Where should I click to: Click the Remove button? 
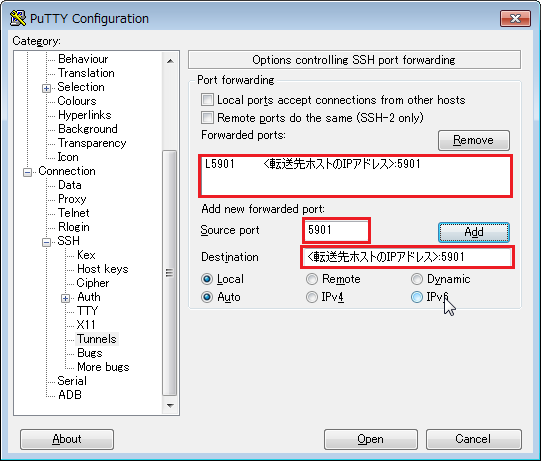click(x=474, y=140)
